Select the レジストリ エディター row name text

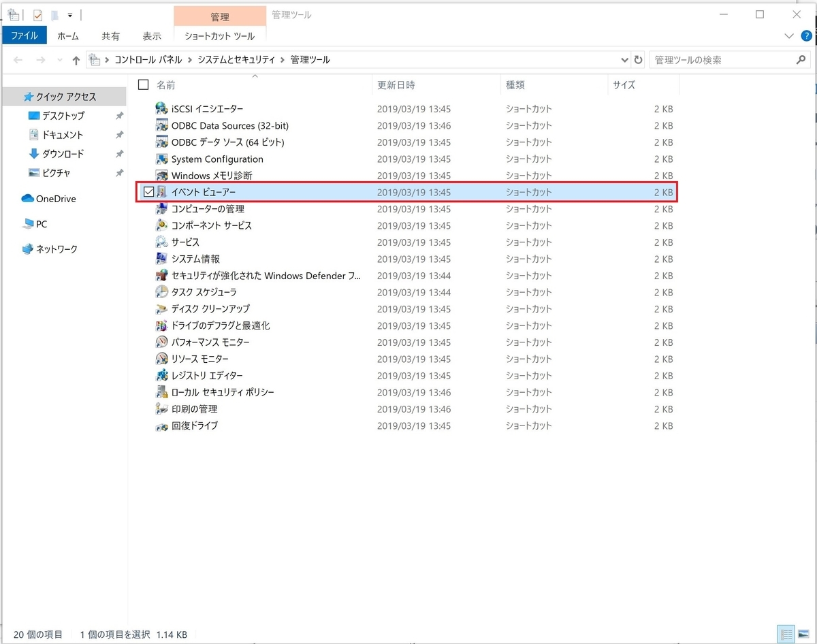207,376
